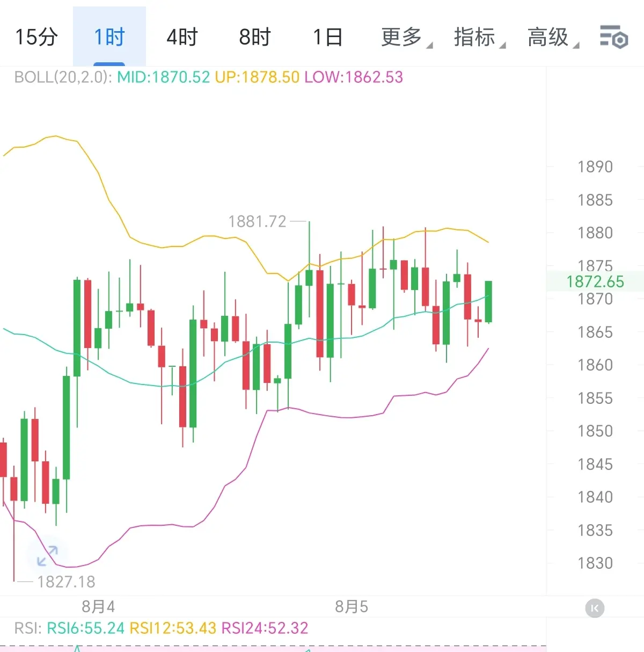This screenshot has height=652, width=644.
Task: Select the 1时 timeframe tab
Action: 109,37
